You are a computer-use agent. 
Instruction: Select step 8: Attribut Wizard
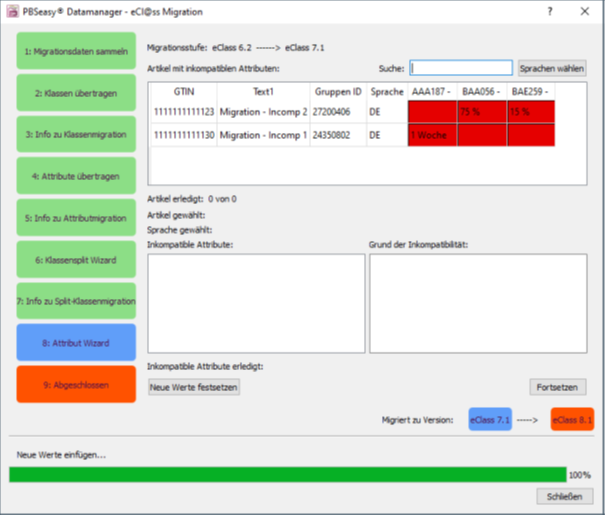76,343
